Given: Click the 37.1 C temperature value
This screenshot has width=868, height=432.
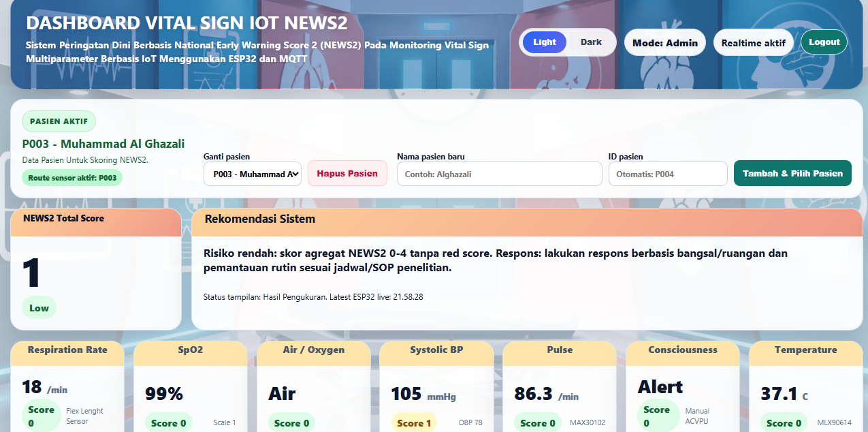Looking at the screenshot, I should tap(784, 394).
